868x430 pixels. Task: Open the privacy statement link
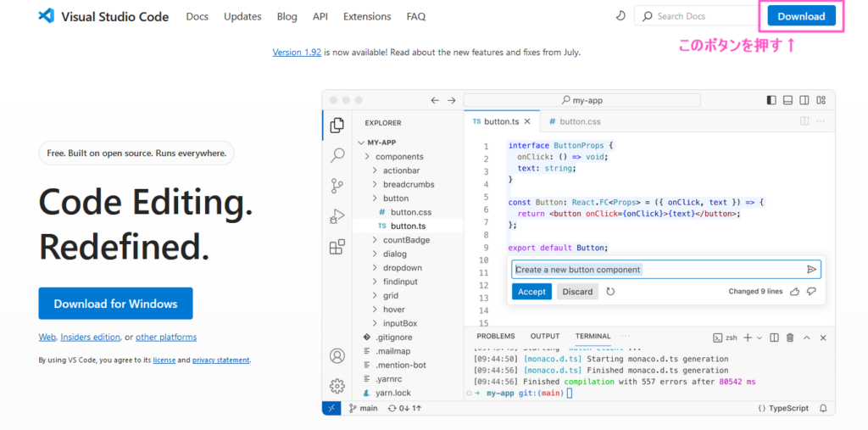pyautogui.click(x=221, y=360)
